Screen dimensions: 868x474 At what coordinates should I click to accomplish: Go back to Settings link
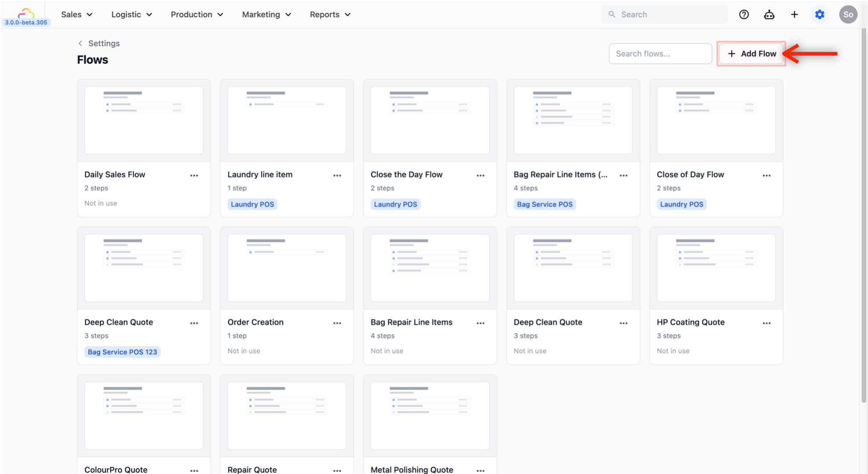(104, 43)
